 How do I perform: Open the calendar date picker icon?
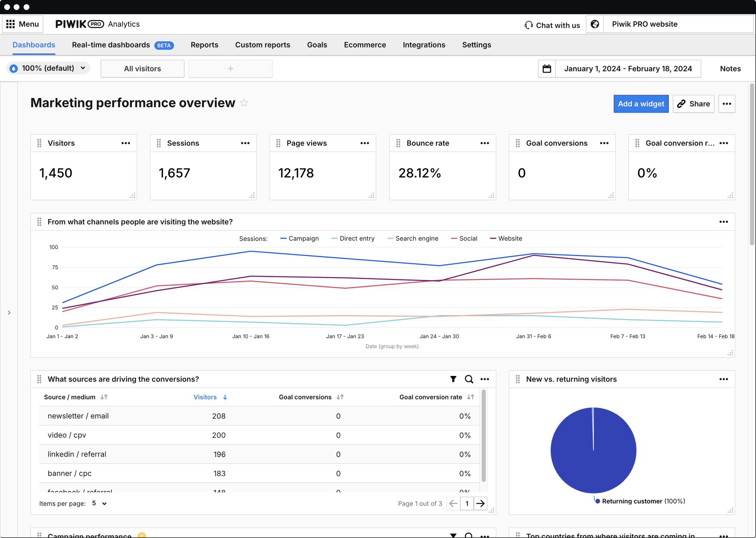pos(547,69)
